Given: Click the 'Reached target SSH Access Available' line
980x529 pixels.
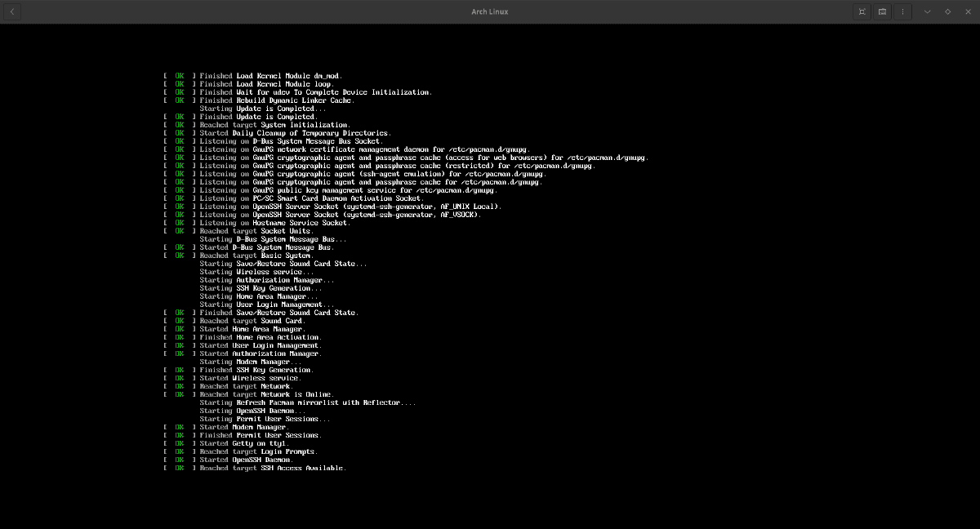Looking at the screenshot, I should coord(273,468).
